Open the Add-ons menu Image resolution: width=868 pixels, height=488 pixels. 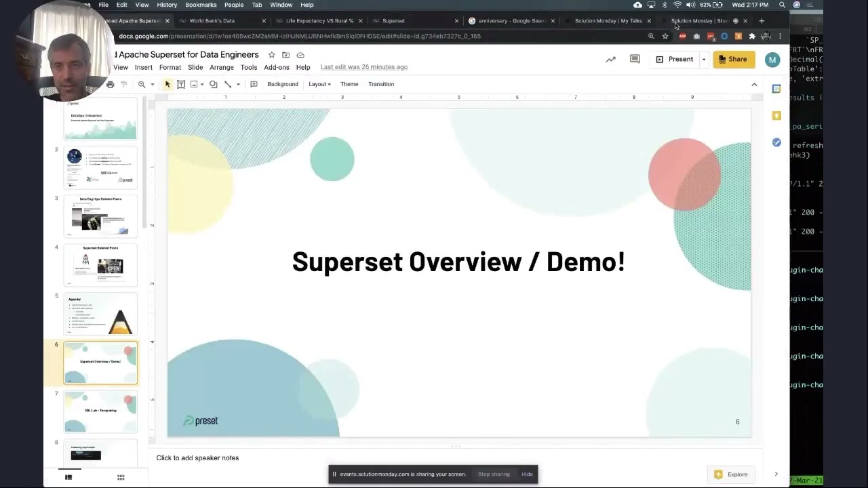tap(277, 67)
